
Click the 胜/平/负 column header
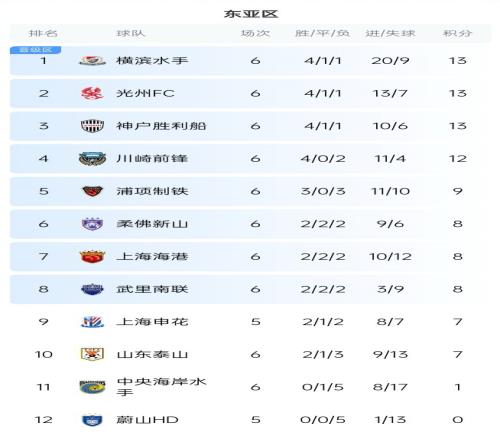(x=322, y=33)
